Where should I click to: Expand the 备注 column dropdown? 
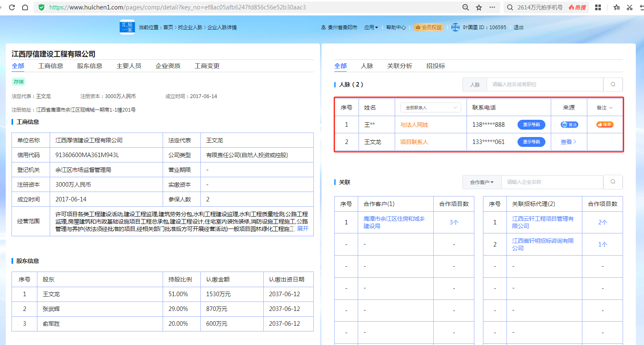[x=605, y=107]
